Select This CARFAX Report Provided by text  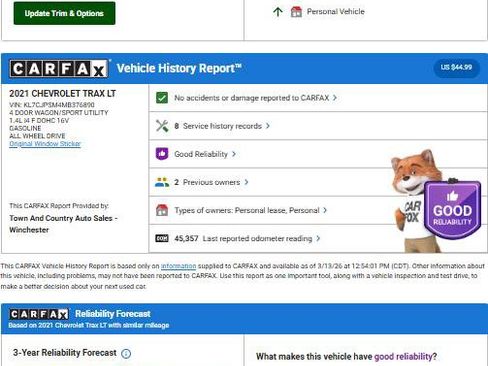pyautogui.click(x=59, y=206)
